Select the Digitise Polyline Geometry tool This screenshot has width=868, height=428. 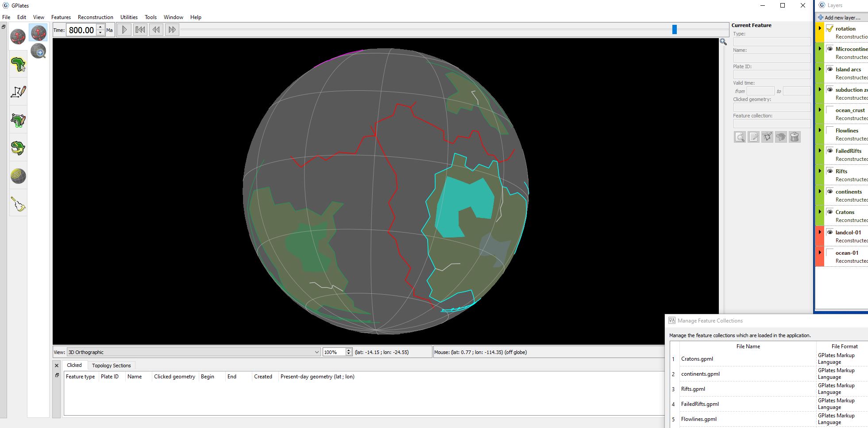pos(18,92)
